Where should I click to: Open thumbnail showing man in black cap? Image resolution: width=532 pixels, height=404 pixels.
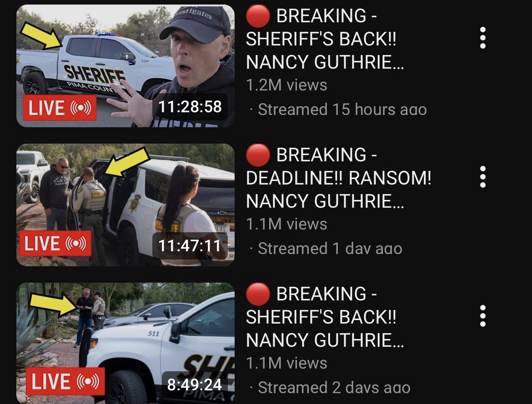pos(125,66)
